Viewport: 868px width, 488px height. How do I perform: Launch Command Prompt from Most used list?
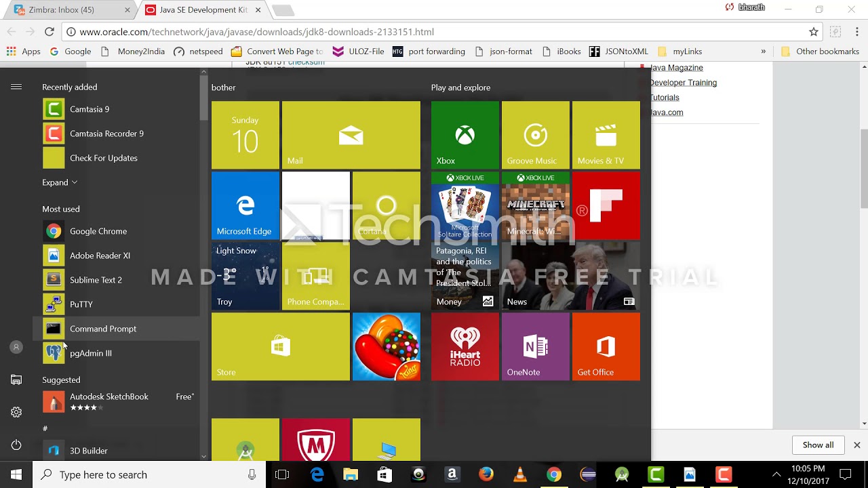[x=116, y=329]
